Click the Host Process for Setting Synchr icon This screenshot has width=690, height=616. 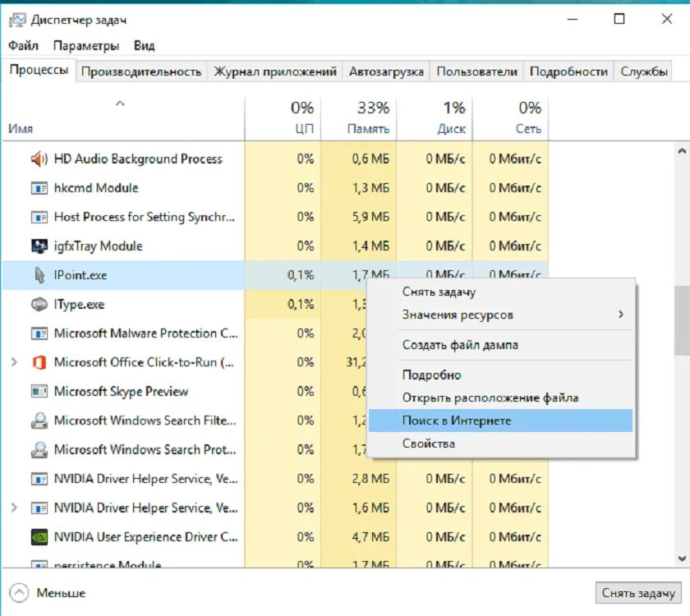pyautogui.click(x=39, y=218)
